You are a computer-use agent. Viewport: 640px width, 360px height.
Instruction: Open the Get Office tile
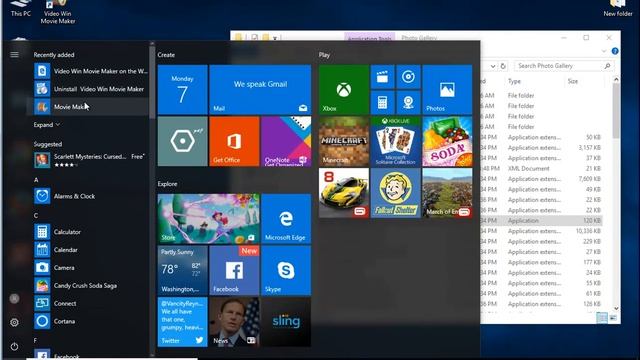[x=234, y=141]
